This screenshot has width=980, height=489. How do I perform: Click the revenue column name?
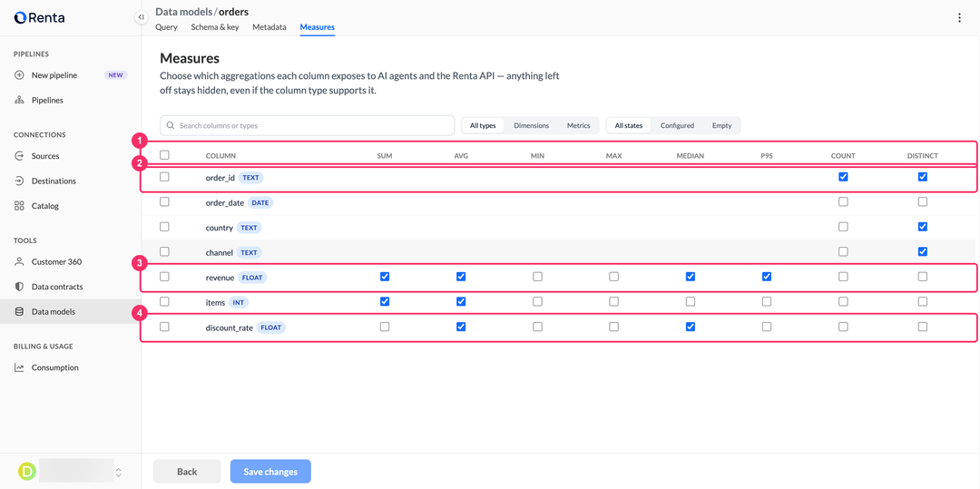coord(220,278)
